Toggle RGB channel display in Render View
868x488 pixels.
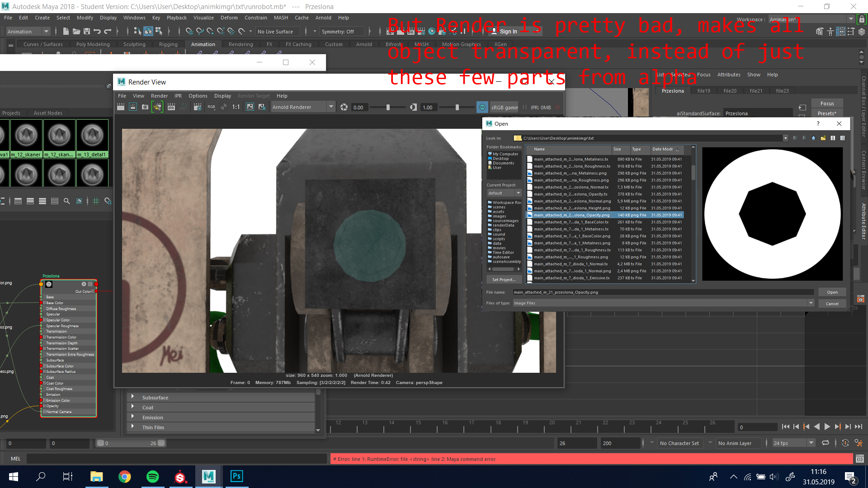(211, 107)
